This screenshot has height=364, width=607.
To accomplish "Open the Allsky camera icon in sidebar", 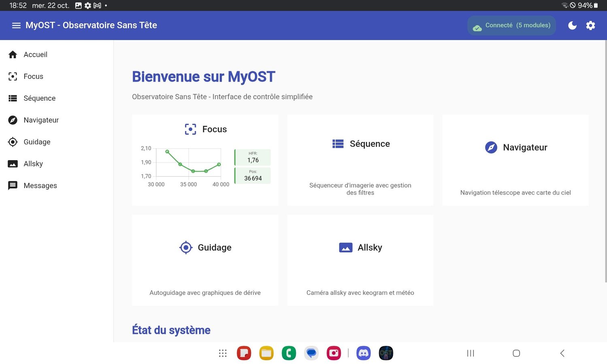I will point(13,163).
